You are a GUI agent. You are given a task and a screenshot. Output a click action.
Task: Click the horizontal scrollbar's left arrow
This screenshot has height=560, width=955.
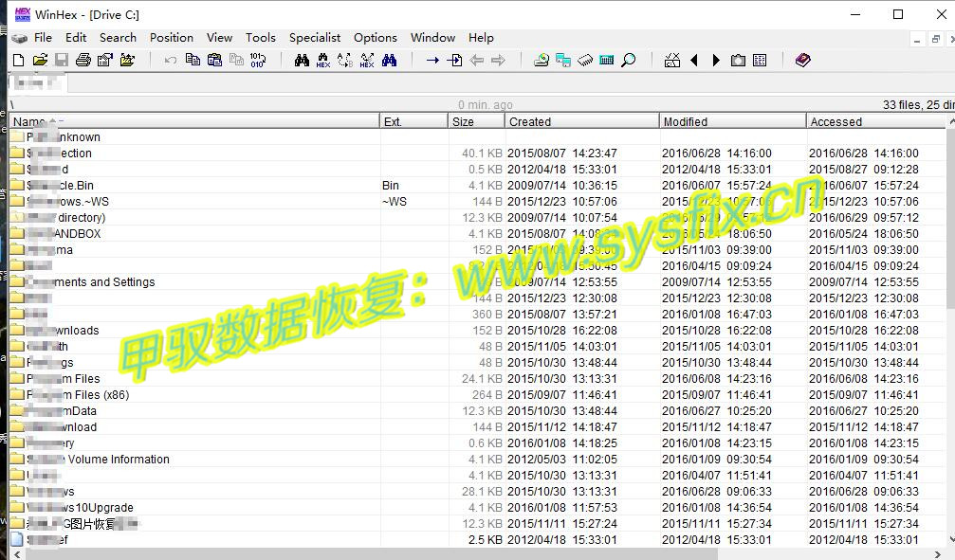[x=16, y=554]
